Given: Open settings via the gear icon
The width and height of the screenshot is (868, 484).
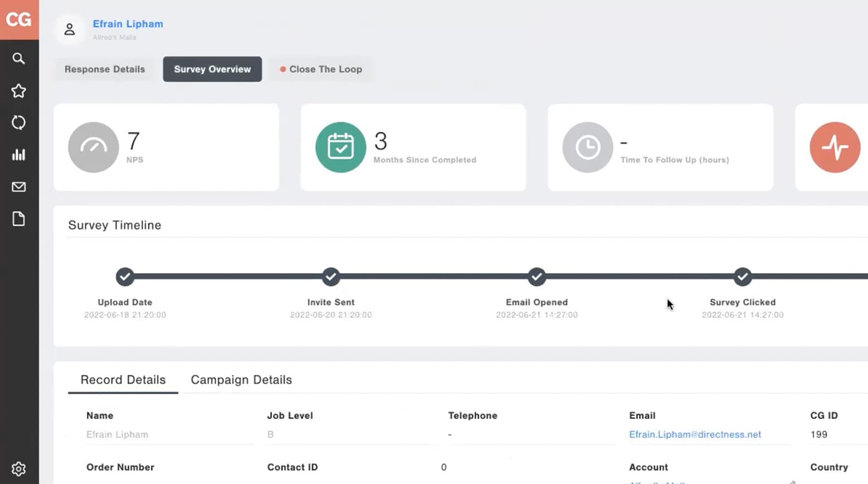Looking at the screenshot, I should click(19, 468).
